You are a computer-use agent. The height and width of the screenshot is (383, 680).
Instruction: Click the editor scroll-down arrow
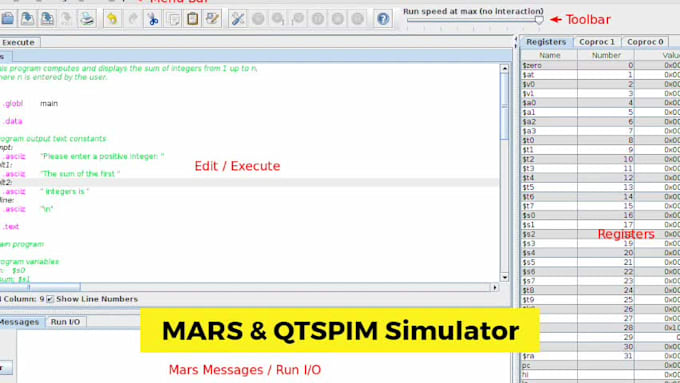click(x=504, y=277)
